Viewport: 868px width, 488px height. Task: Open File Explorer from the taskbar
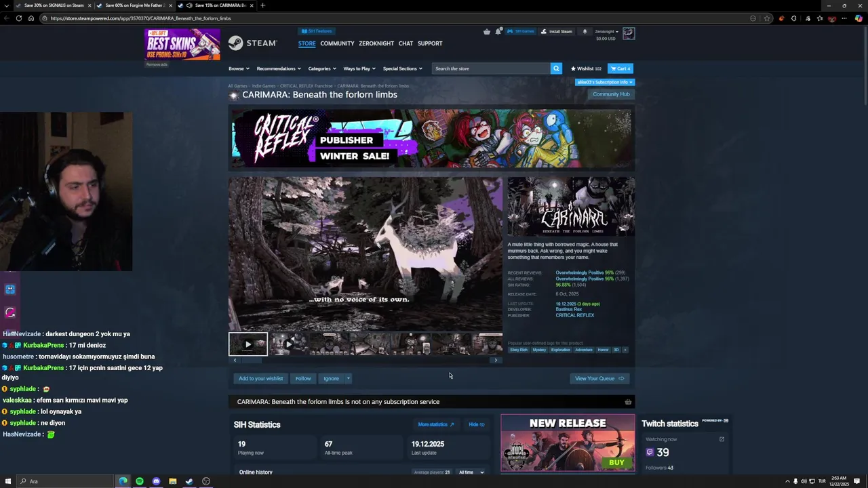pos(173,481)
